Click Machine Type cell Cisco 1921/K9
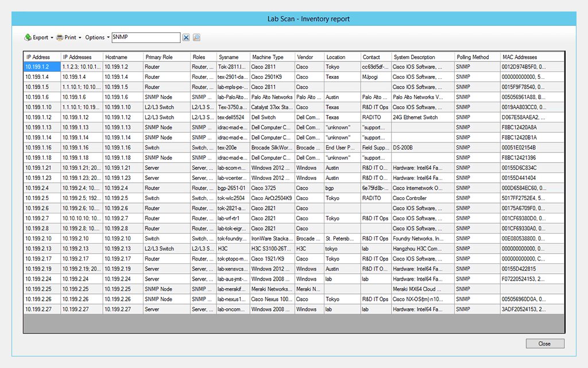 click(272, 259)
